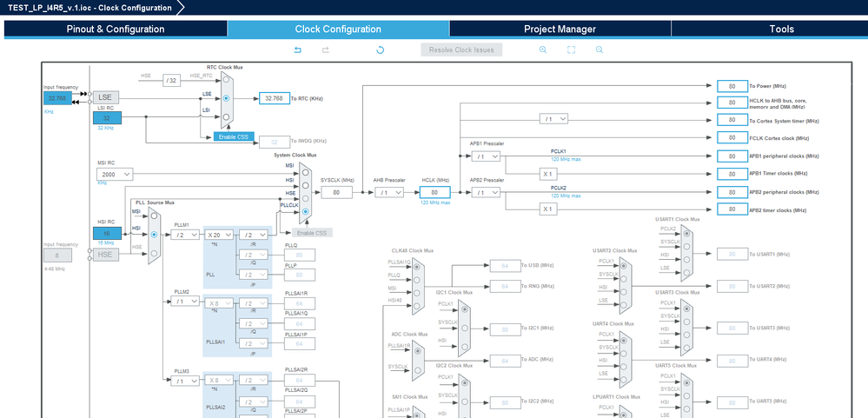Zoom in on the clock diagram

(543, 50)
